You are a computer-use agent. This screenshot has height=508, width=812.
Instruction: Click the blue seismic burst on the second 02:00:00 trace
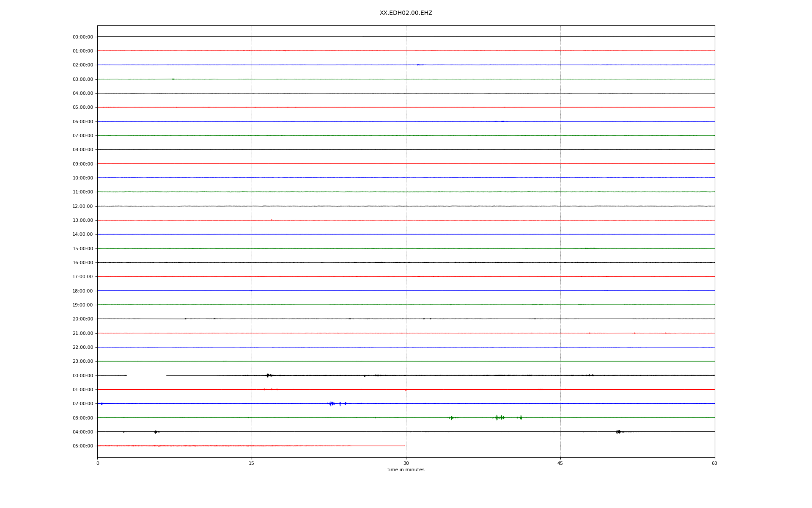tap(332, 403)
